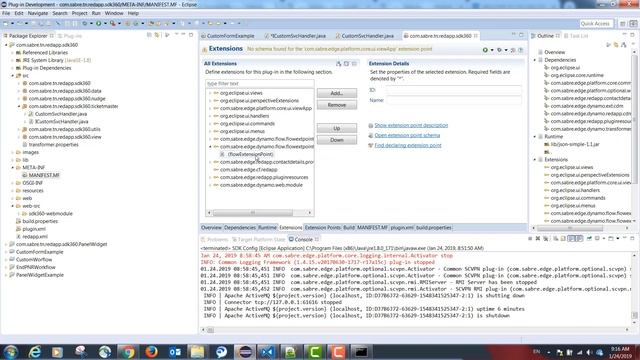640x360 pixels.
Task: Click the Down button
Action: pos(337,140)
